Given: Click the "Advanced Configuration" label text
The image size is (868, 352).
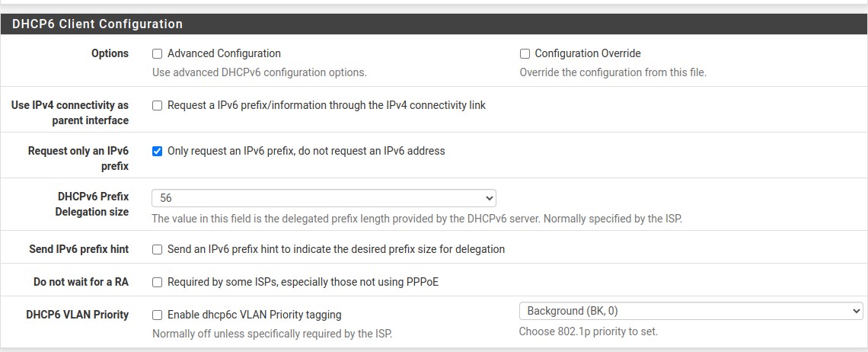Looking at the screenshot, I should [x=224, y=54].
